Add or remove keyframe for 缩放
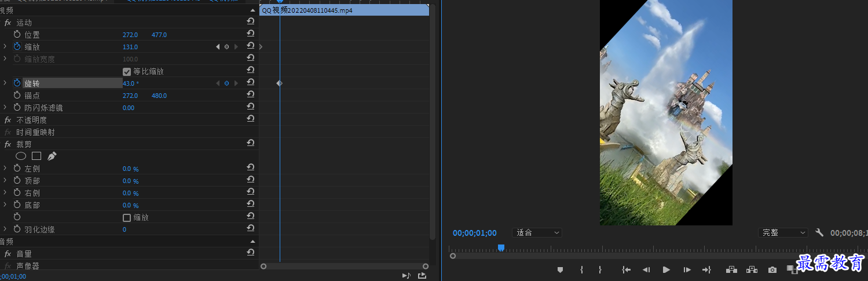Viewport: 868px width, 281px height. point(226,47)
